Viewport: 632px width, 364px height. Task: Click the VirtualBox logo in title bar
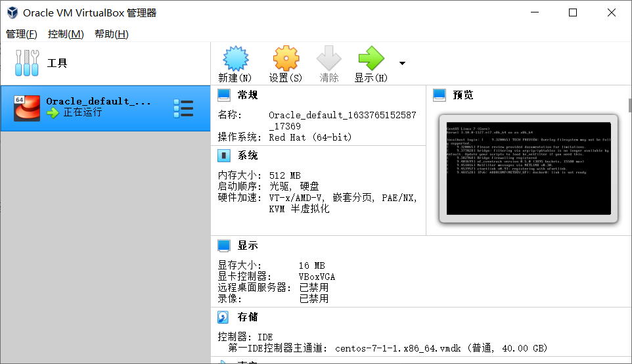click(12, 12)
